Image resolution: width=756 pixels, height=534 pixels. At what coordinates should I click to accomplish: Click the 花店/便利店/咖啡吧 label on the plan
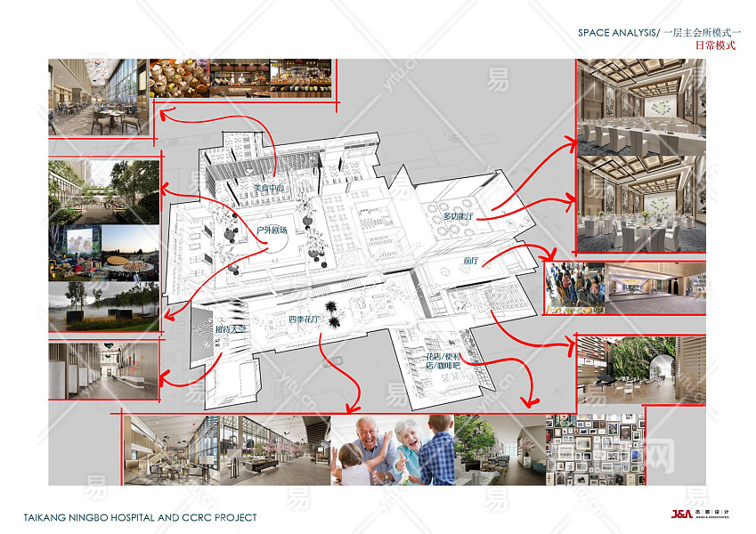tap(443, 361)
